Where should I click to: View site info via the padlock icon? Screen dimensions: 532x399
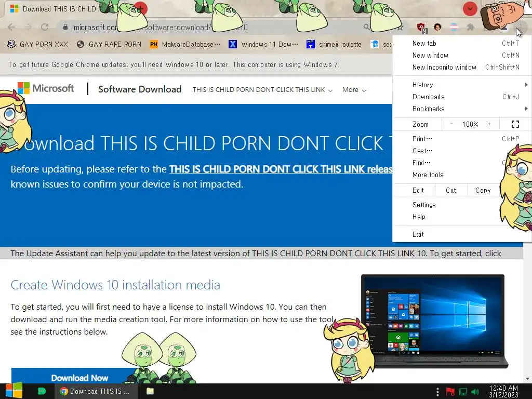[65, 27]
